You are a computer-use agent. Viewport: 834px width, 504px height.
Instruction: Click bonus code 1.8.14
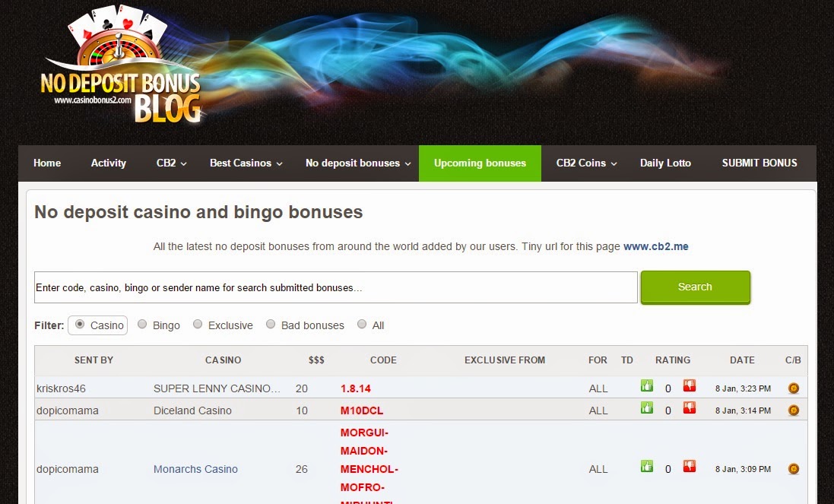[355, 388]
